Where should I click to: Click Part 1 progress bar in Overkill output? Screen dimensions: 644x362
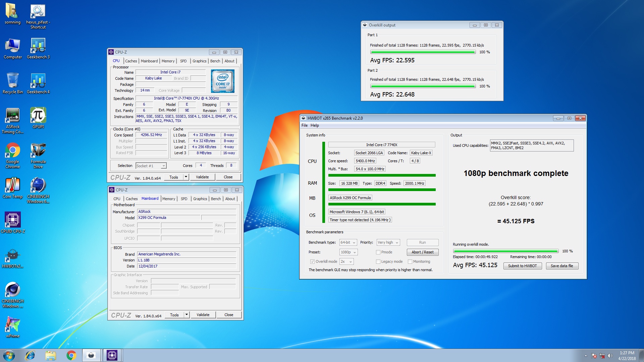[x=423, y=52]
